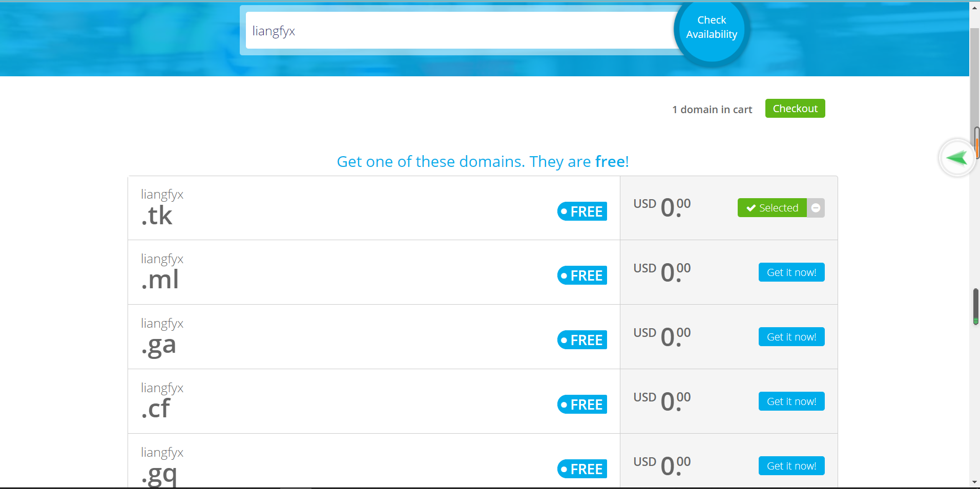Get the liangfyx.gq domain now

tap(791, 466)
